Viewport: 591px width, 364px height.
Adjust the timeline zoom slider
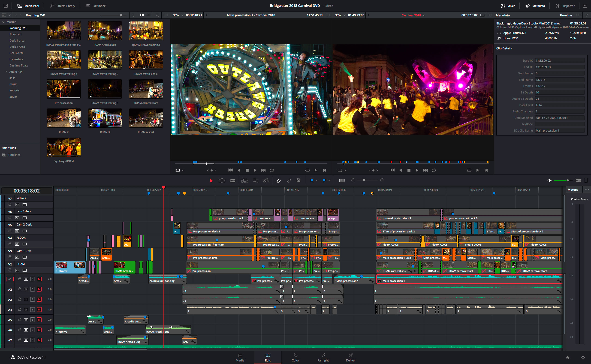pyautogui.click(x=364, y=180)
